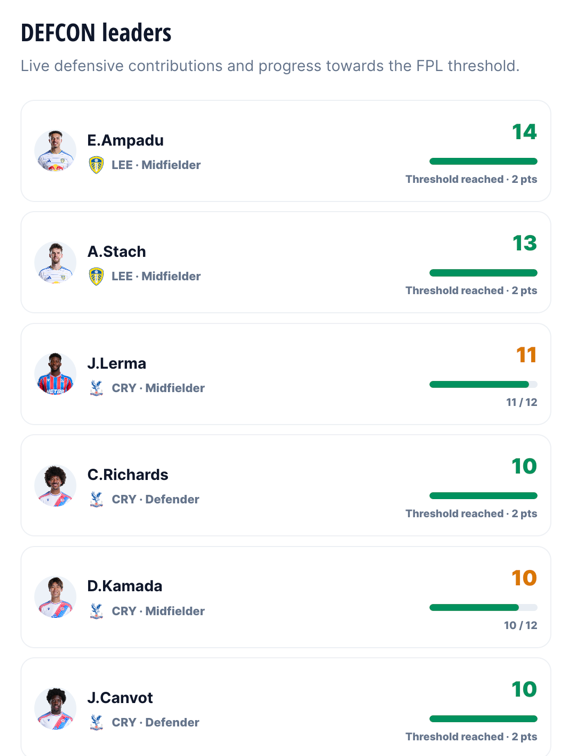Click C.Richards' player avatar
Screen dimensions: 566x756
[x=55, y=486]
